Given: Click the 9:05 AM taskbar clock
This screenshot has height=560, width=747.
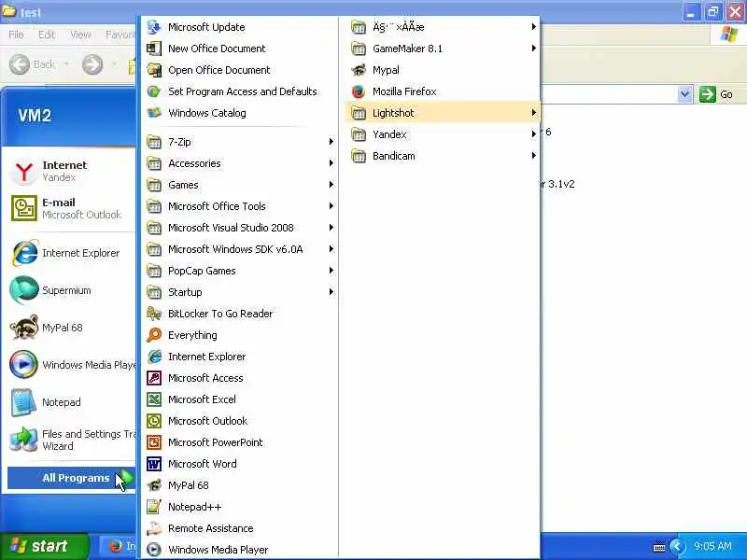Looking at the screenshot, I should 712,546.
